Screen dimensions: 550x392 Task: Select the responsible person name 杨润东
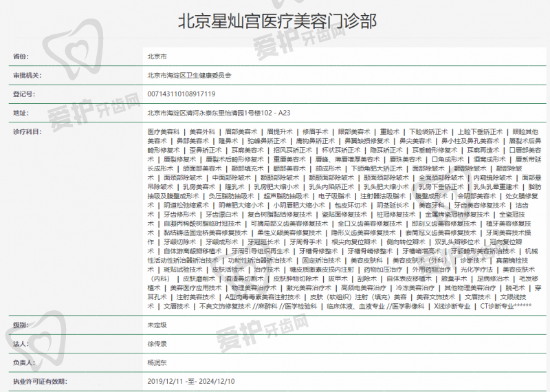click(x=157, y=361)
